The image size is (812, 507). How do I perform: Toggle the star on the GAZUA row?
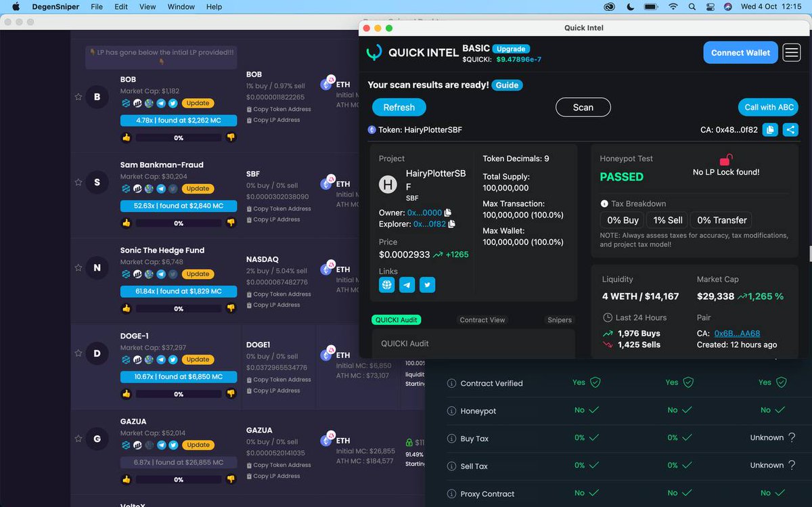click(78, 439)
